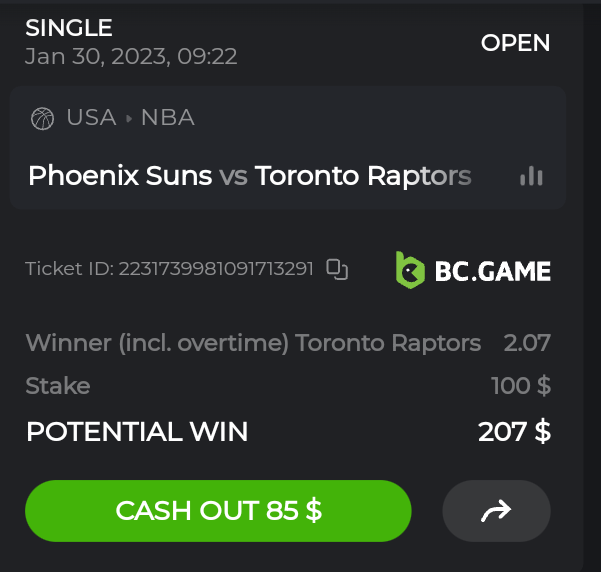Copy the ticket ID with copy icon
This screenshot has height=572, width=601.
tap(338, 269)
